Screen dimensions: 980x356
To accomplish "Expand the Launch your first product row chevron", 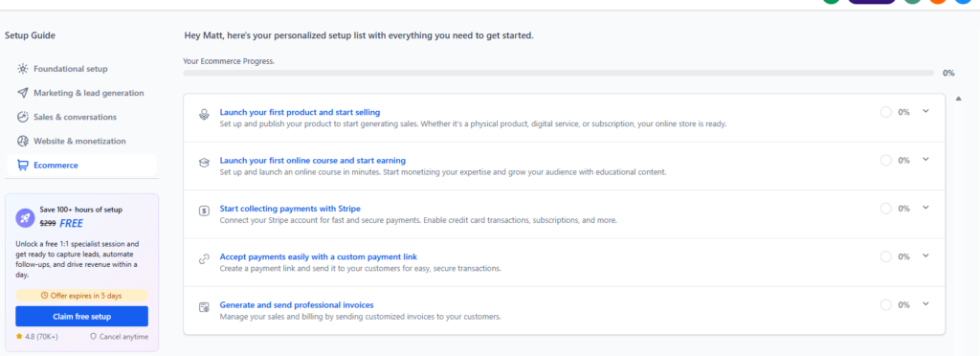I will [925, 111].
